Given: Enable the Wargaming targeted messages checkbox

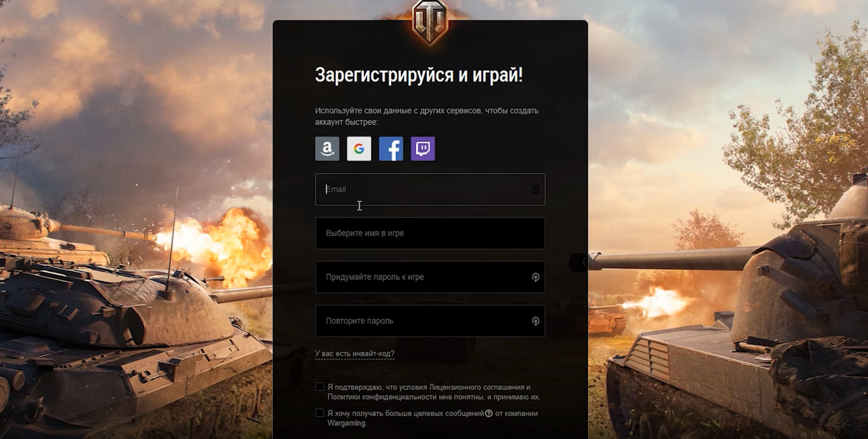Looking at the screenshot, I should pyautogui.click(x=320, y=413).
